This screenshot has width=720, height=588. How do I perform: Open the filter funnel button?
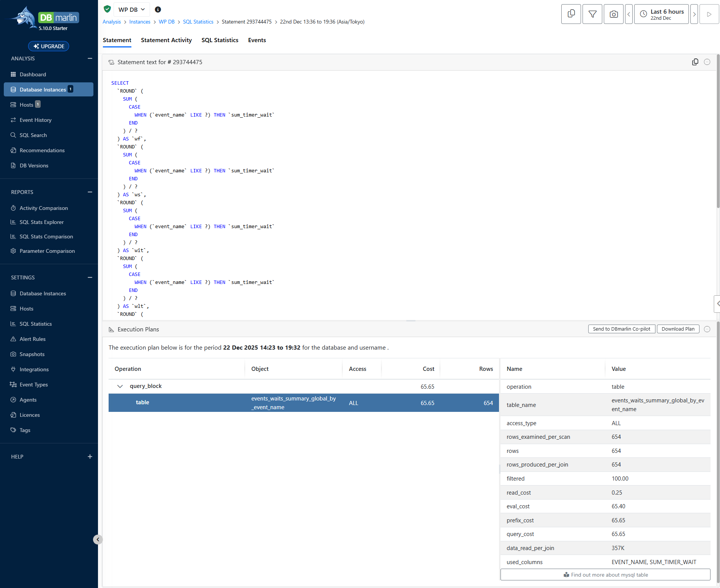coord(592,14)
